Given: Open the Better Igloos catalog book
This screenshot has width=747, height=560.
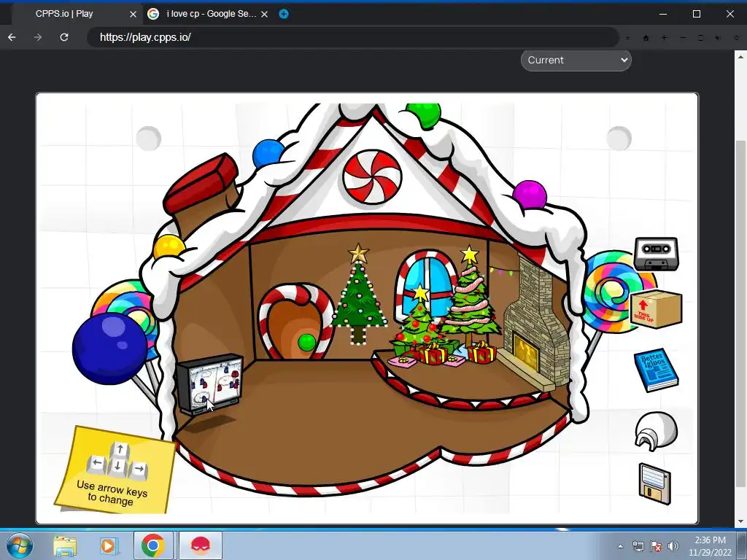Looking at the screenshot, I should tap(657, 370).
